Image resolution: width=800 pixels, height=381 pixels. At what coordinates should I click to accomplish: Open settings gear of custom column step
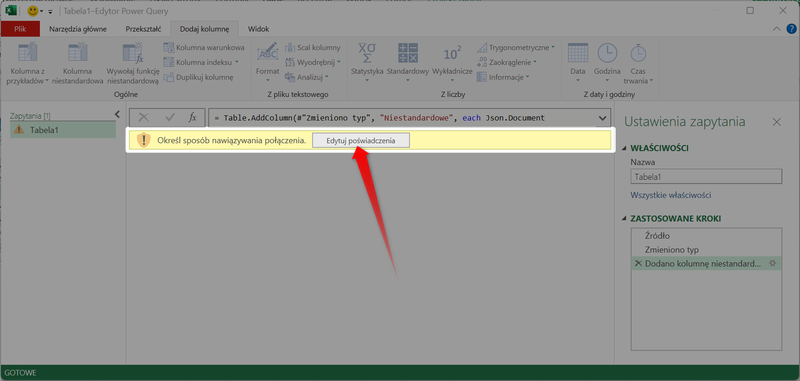tap(772, 264)
